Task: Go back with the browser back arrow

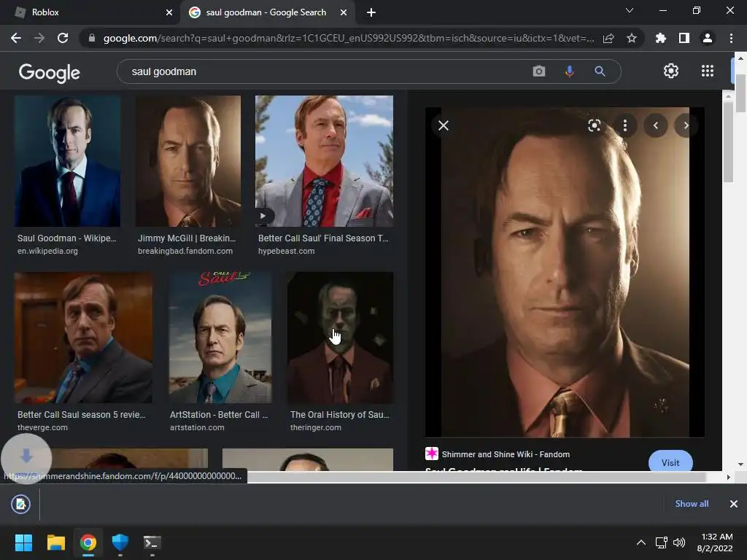Action: (x=16, y=38)
